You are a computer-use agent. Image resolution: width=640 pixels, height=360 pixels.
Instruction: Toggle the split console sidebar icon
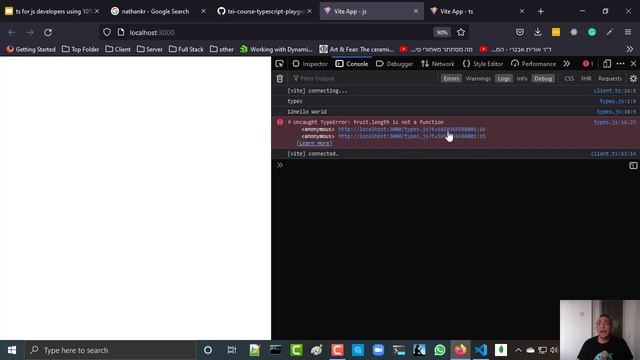coord(633,165)
